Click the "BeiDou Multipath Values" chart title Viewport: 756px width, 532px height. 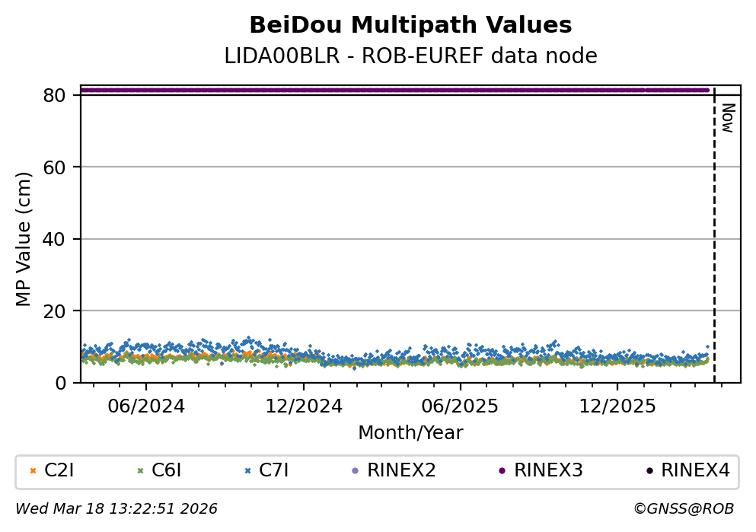click(x=410, y=26)
